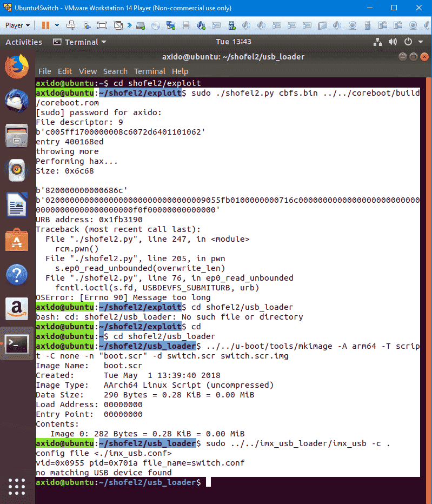The height and width of the screenshot is (504, 432).
Task: Click the line 'Load Address: 00000000'
Action: (89, 404)
